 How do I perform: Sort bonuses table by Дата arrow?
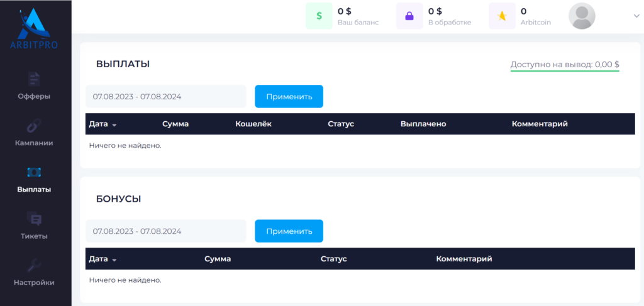(114, 260)
